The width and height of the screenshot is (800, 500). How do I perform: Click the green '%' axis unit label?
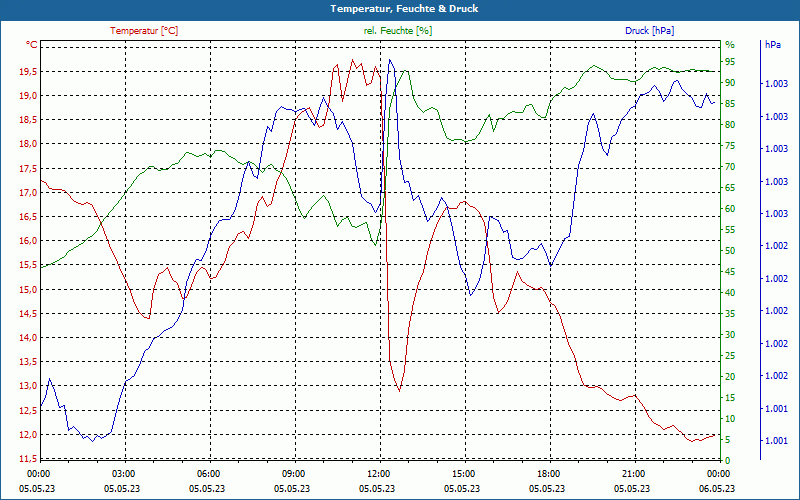click(x=730, y=45)
